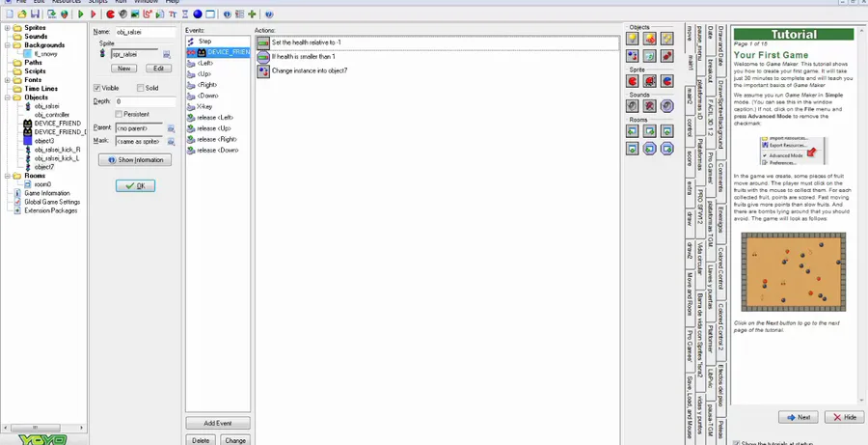Viewport: 868px width, 445px height.
Task: Select the Play Sound action in the Sounds group
Action: point(632,106)
